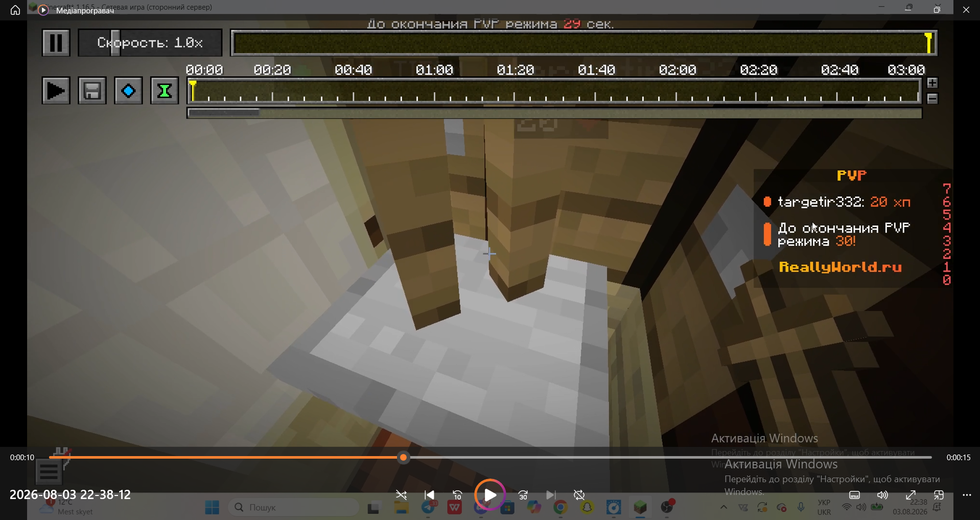980x520 pixels.
Task: Click the microphone icon in the system tray
Action: click(x=801, y=507)
